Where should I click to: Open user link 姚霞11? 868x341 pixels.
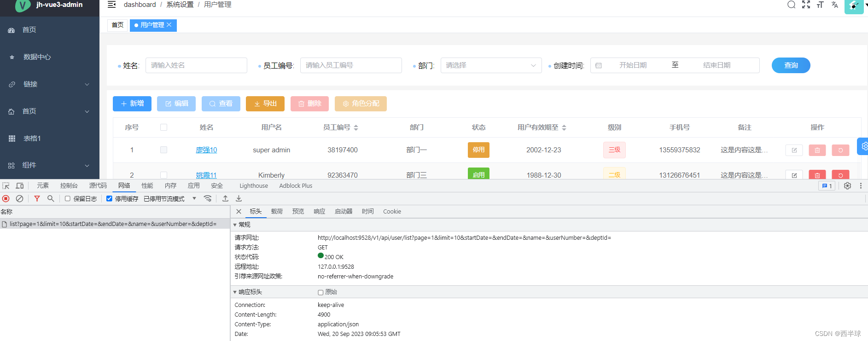tap(206, 175)
